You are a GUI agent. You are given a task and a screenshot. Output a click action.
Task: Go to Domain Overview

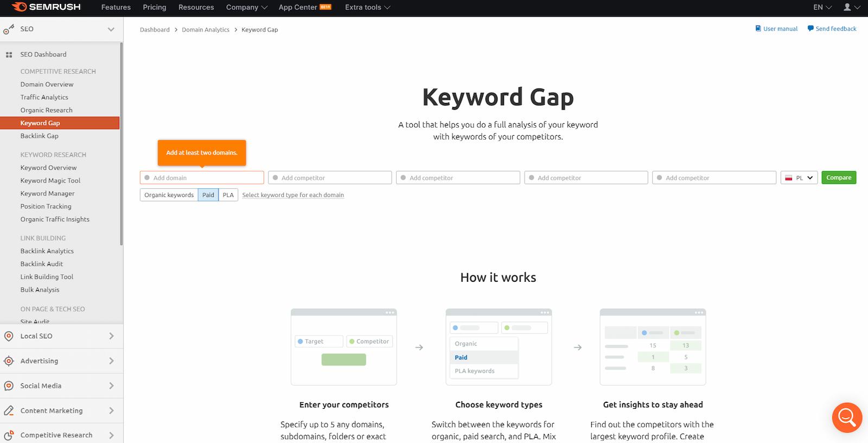pos(47,84)
